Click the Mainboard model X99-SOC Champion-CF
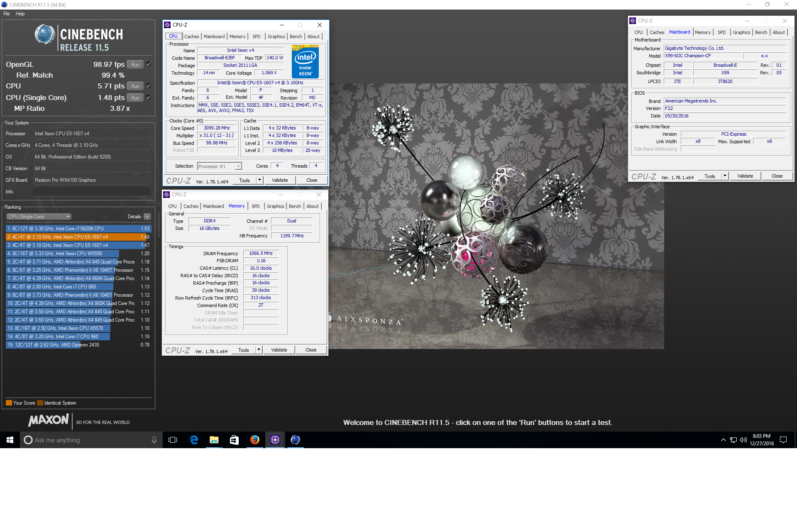The height and width of the screenshot is (532, 797). click(702, 56)
